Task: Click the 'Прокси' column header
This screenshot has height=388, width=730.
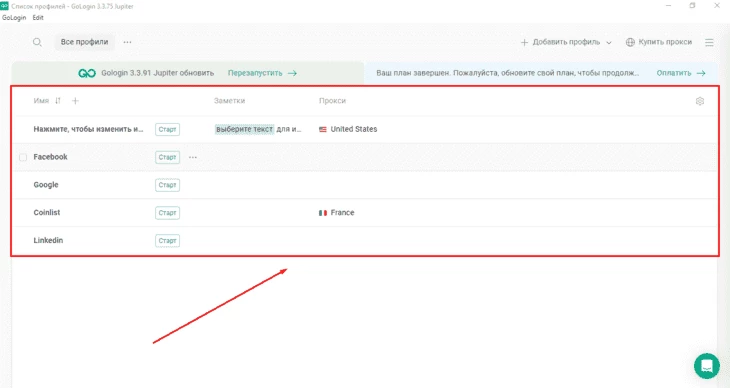Action: point(332,101)
